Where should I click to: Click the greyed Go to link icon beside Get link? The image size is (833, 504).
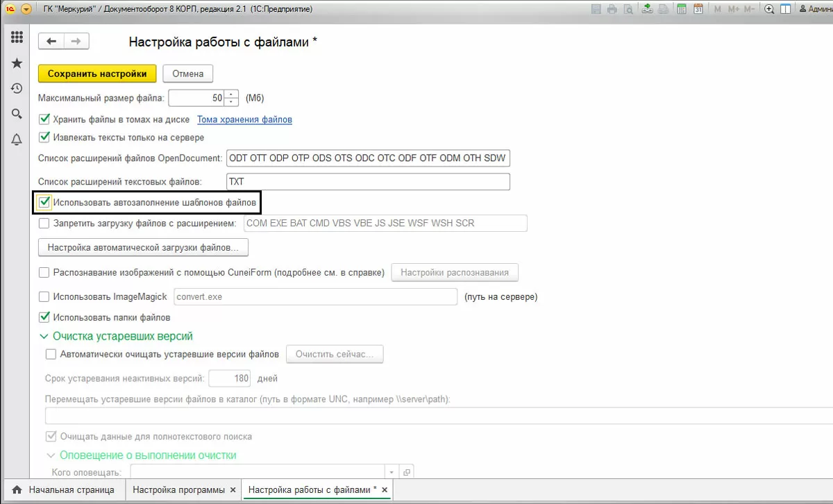(x=663, y=9)
